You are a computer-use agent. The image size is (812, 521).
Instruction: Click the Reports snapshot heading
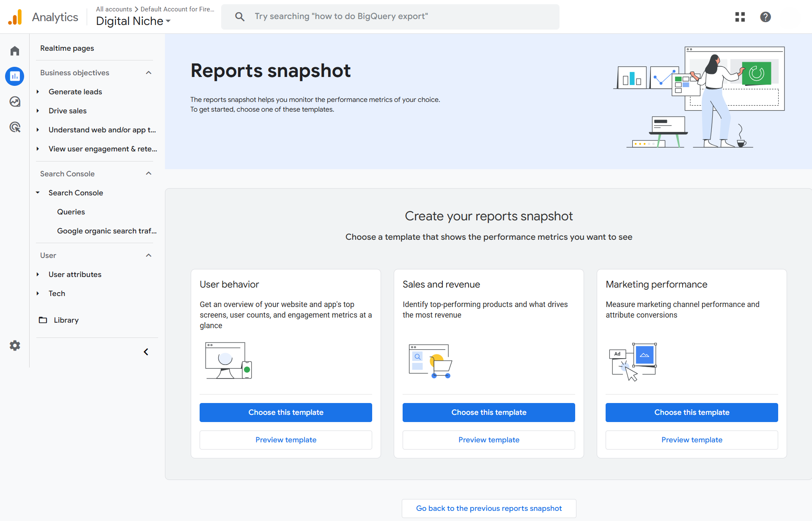[x=271, y=71]
